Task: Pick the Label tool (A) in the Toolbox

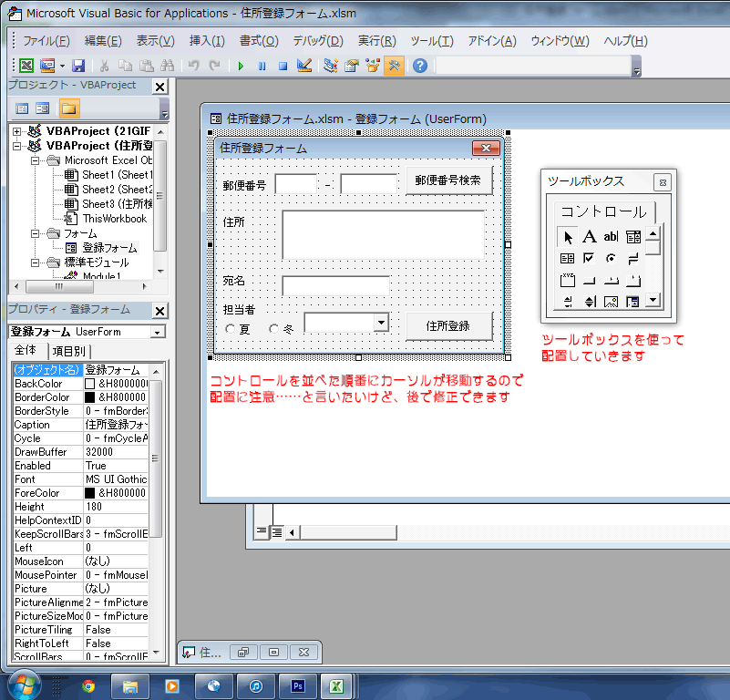Action: (x=590, y=237)
